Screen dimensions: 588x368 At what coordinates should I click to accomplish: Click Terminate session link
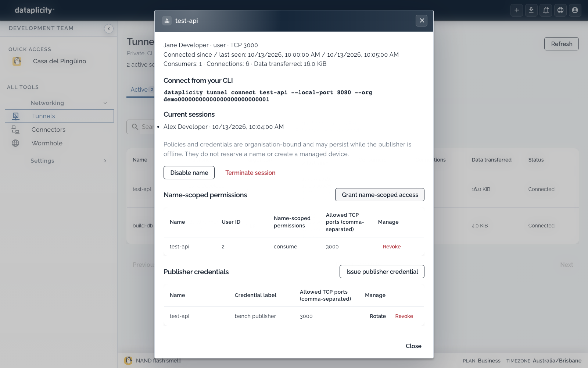(250, 173)
